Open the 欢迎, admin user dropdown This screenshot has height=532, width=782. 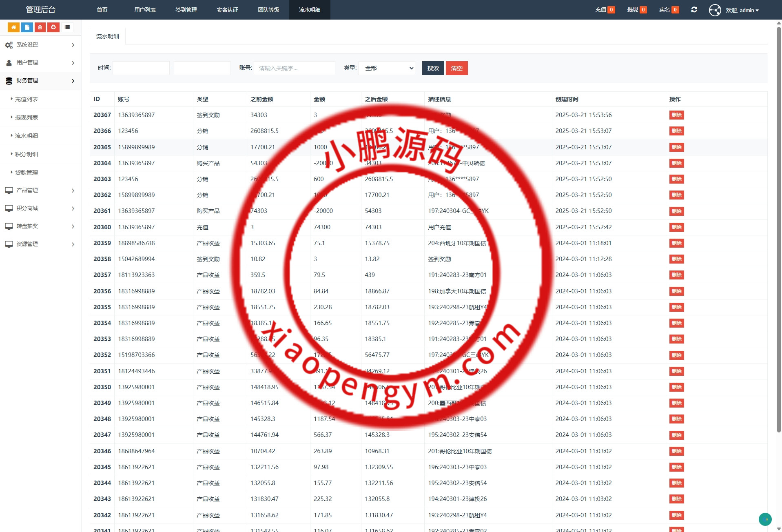point(742,10)
